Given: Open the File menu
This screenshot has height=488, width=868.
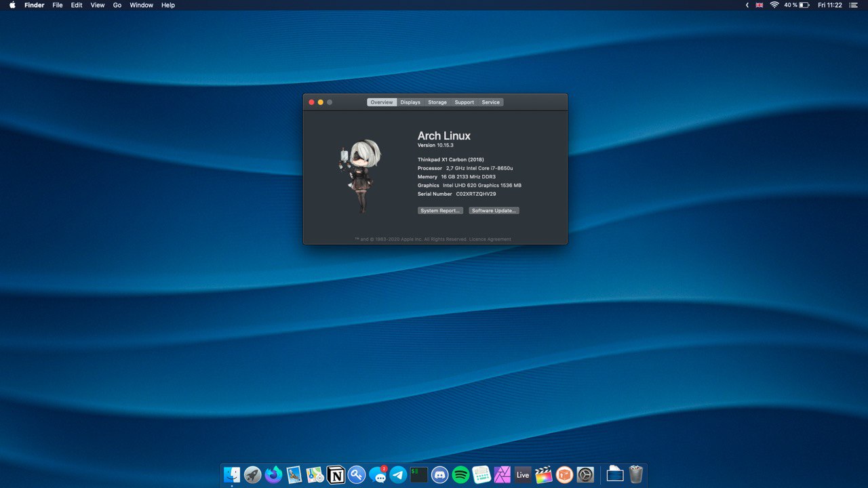Looking at the screenshot, I should (58, 5).
